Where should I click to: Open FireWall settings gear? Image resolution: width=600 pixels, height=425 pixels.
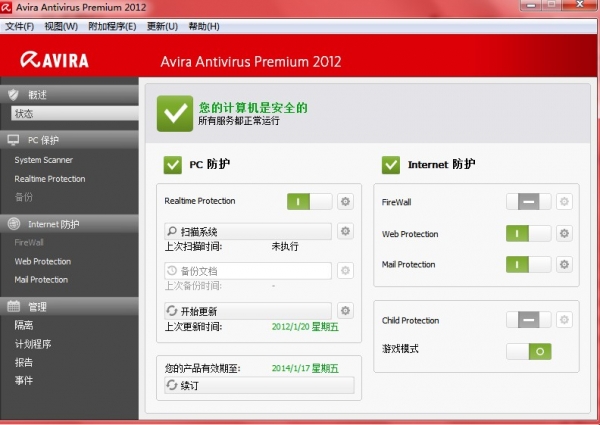(564, 202)
